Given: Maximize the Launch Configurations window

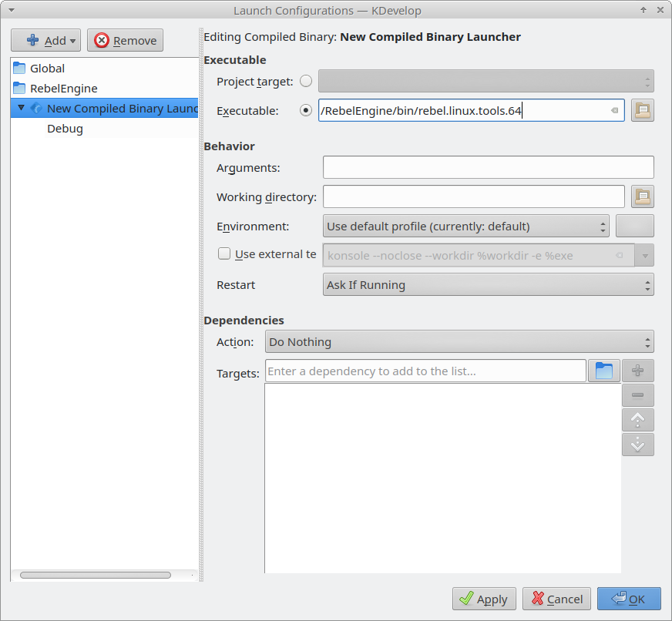Looking at the screenshot, I should point(643,10).
